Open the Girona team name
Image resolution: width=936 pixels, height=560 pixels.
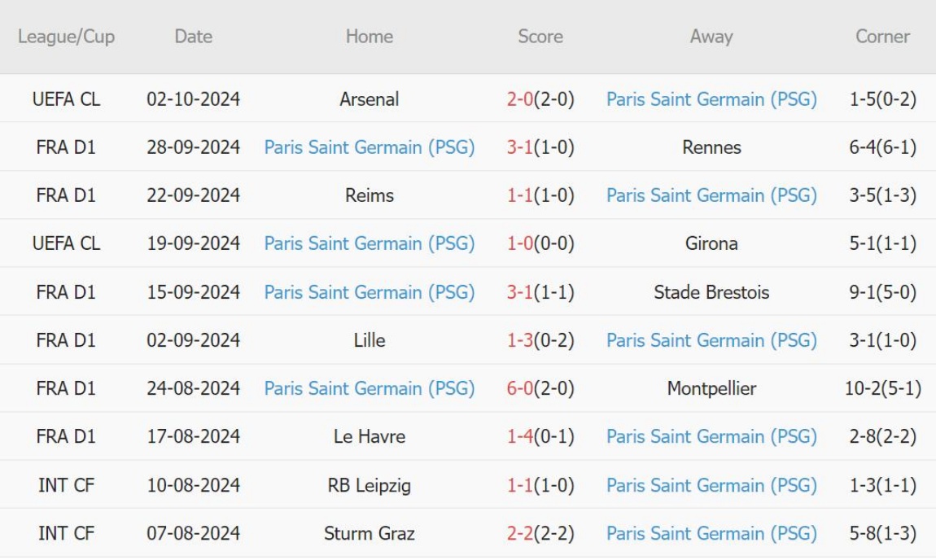pyautogui.click(x=711, y=243)
